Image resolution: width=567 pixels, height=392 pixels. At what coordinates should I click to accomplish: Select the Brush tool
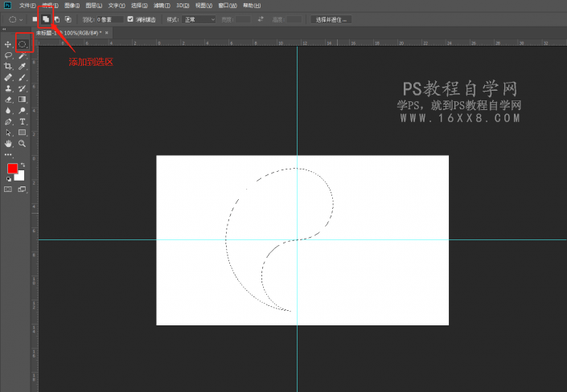23,78
